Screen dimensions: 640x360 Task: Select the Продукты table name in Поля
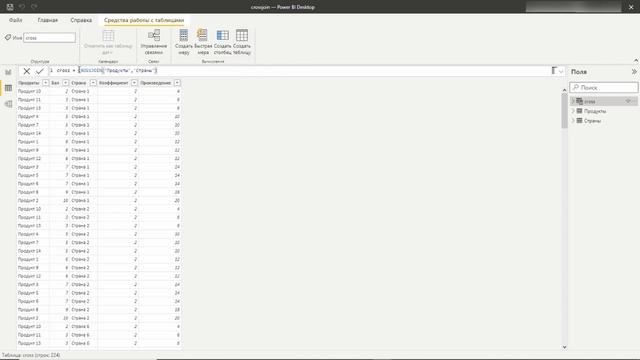(x=595, y=111)
